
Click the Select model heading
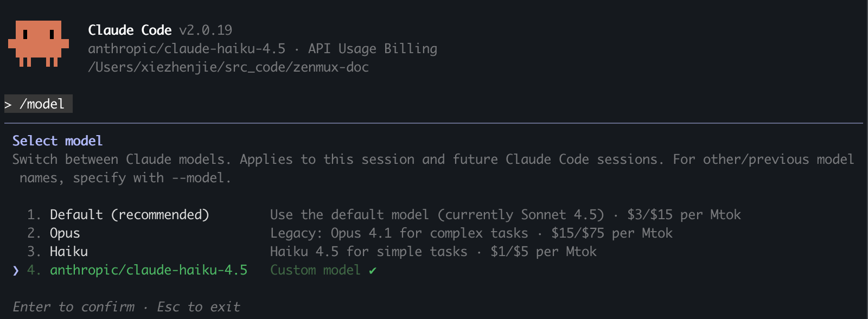(58, 141)
